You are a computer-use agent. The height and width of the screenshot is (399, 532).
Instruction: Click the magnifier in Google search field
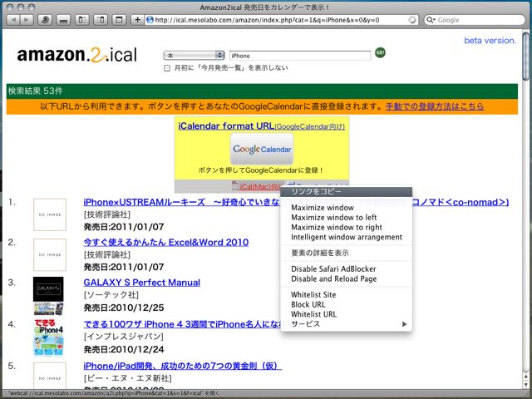coord(431,20)
